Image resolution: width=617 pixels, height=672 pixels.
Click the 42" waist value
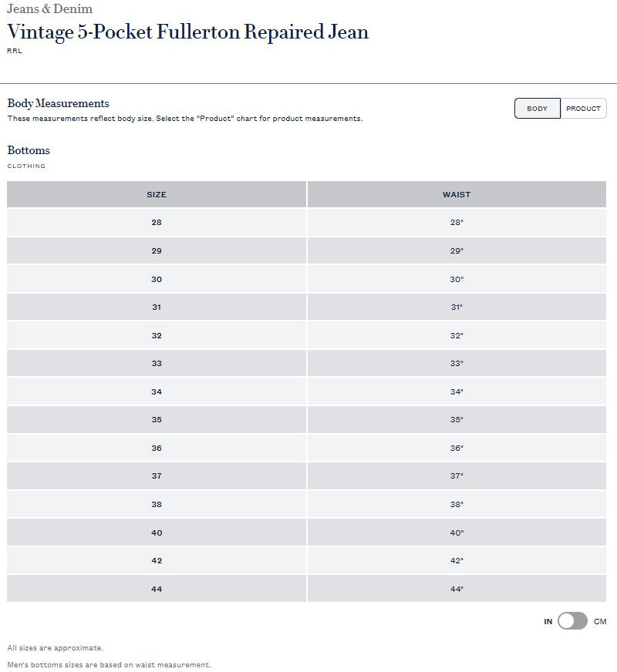point(457,560)
